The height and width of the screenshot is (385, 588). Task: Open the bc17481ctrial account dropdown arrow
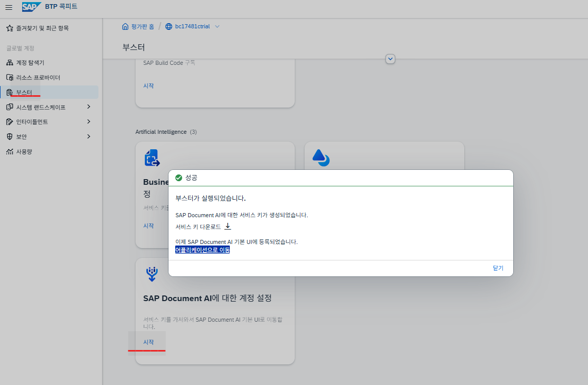[217, 27]
